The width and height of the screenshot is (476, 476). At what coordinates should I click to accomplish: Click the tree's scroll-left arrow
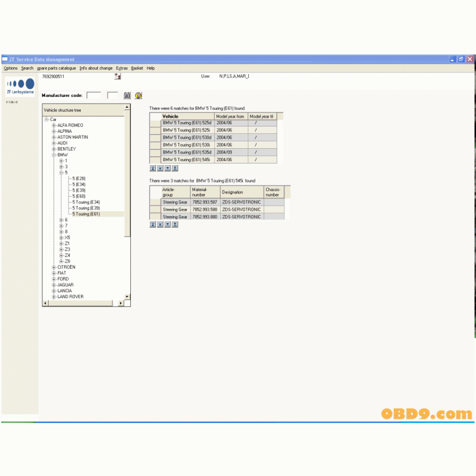(46, 303)
